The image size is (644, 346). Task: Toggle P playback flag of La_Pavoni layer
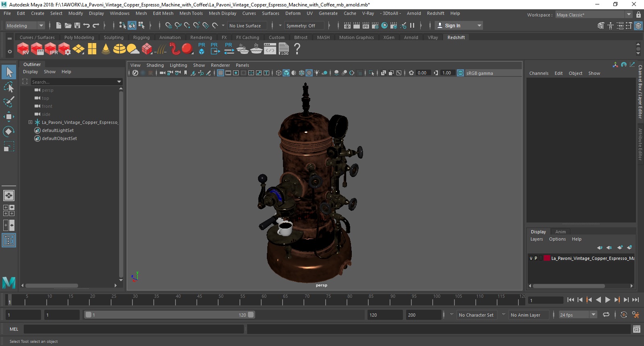tap(536, 258)
